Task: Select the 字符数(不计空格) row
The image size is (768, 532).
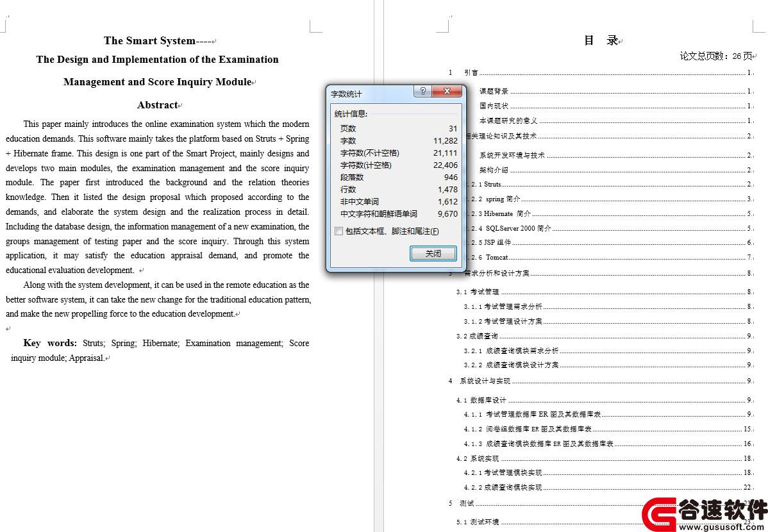Action: click(x=398, y=153)
